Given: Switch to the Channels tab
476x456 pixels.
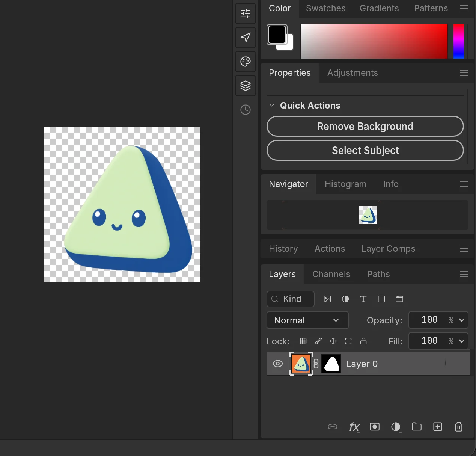Looking at the screenshot, I should pos(331,274).
